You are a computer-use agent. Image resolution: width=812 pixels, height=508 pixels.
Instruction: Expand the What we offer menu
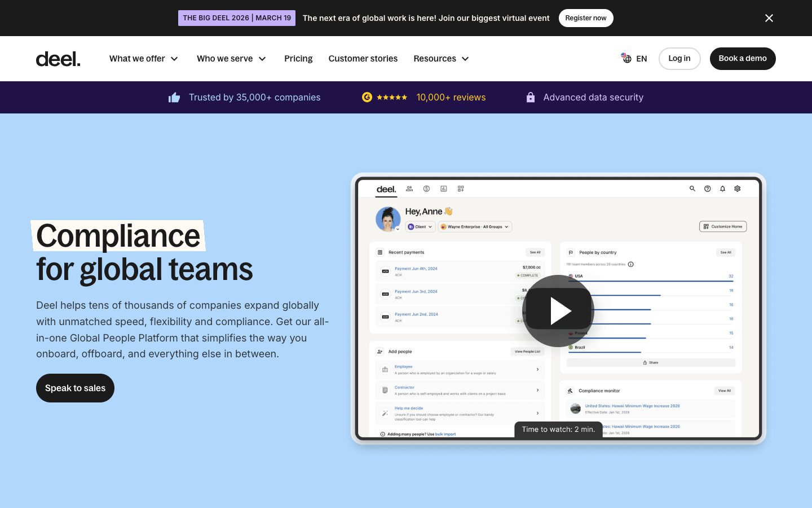point(144,59)
